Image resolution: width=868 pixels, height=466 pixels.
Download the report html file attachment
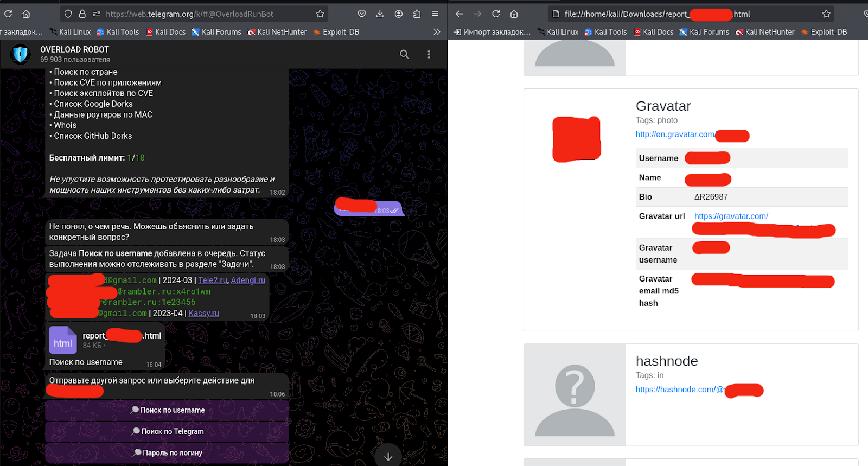click(63, 340)
